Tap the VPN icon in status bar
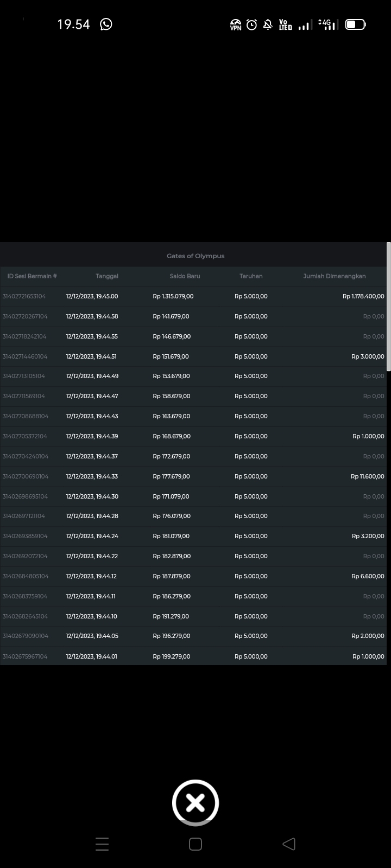391x868 pixels. point(236,25)
